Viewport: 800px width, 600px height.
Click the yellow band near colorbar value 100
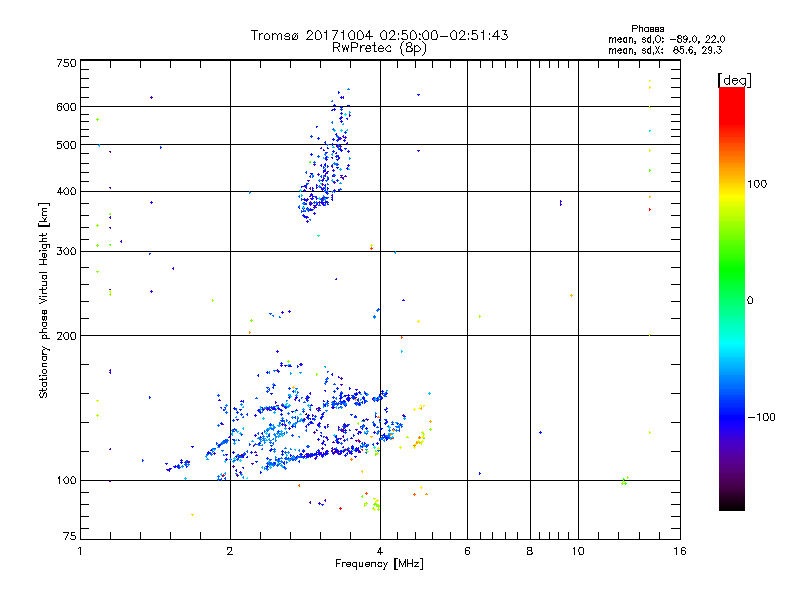[x=732, y=194]
